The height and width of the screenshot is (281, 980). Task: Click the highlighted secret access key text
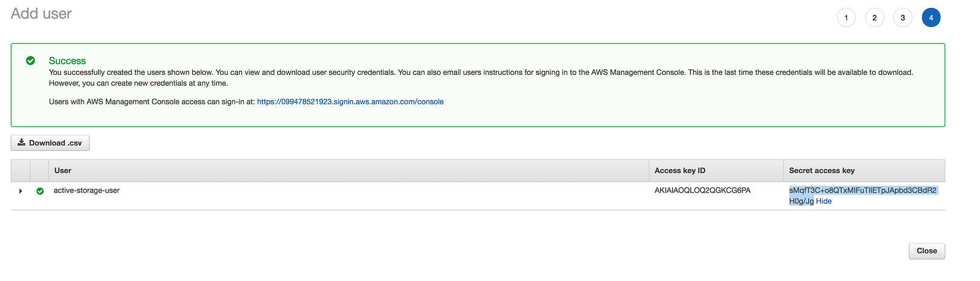click(x=862, y=191)
